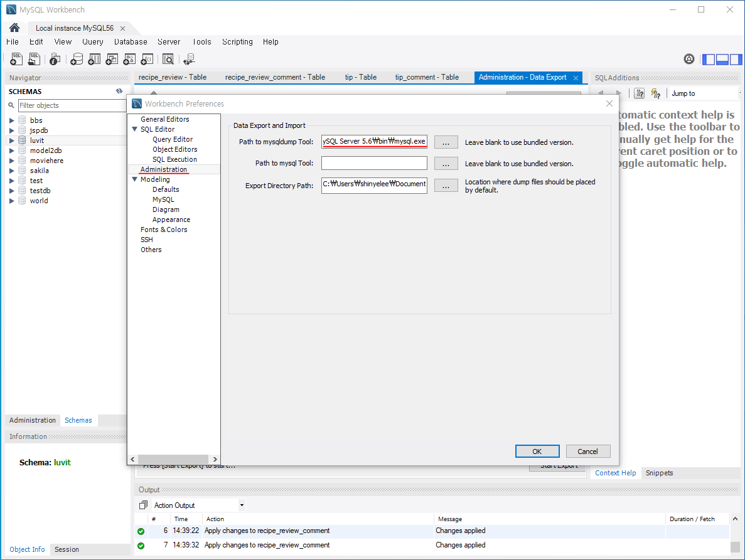Viewport: 745px width, 560px height.
Task: Refresh the SCHEMAS list icon
Action: pyautogui.click(x=119, y=91)
